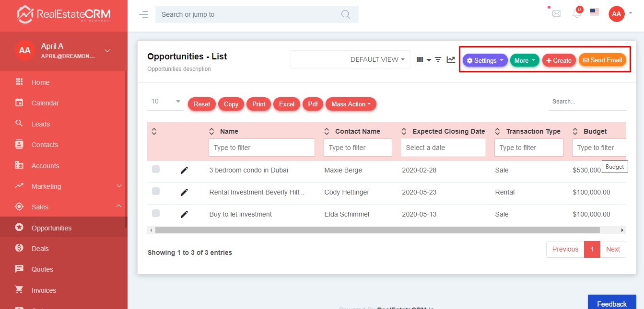Tick the Buy to let investment checkbox
The image size is (644, 309).
point(156,213)
